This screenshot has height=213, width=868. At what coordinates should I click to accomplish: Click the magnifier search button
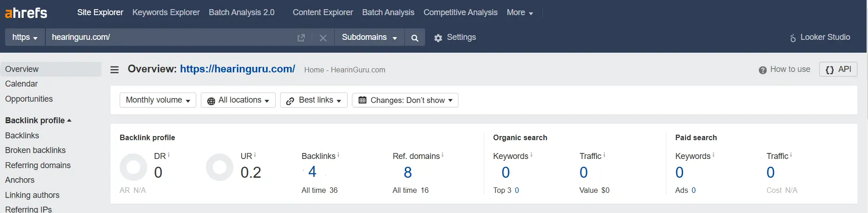(415, 38)
